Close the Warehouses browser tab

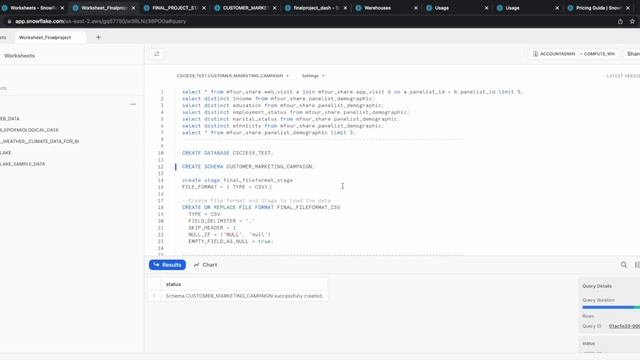click(416, 8)
